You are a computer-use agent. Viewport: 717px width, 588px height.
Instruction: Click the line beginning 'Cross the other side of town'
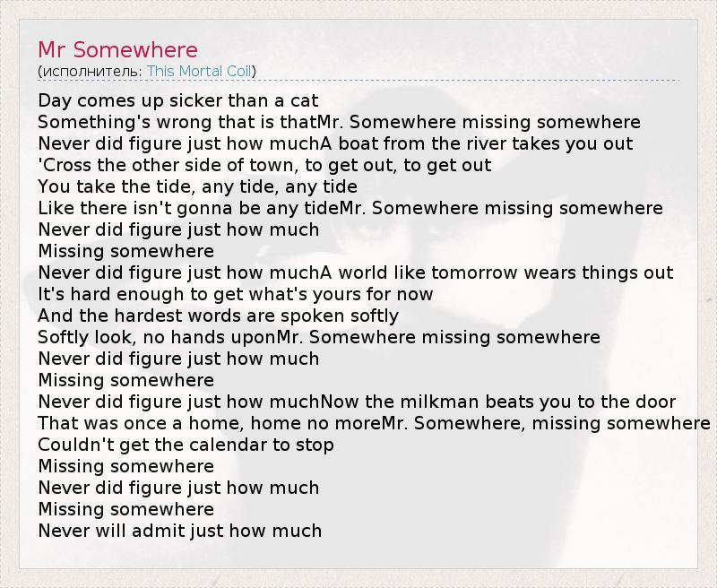264,165
